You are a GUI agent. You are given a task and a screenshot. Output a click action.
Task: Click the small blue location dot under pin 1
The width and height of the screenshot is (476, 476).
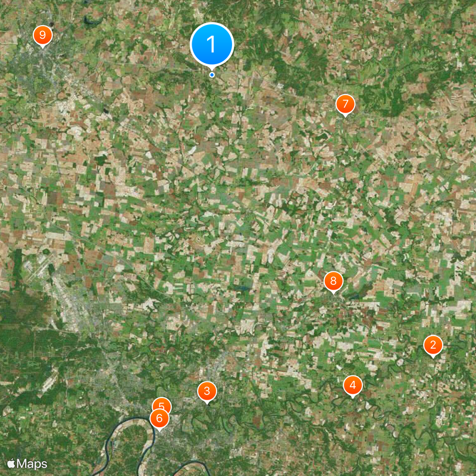212,75
